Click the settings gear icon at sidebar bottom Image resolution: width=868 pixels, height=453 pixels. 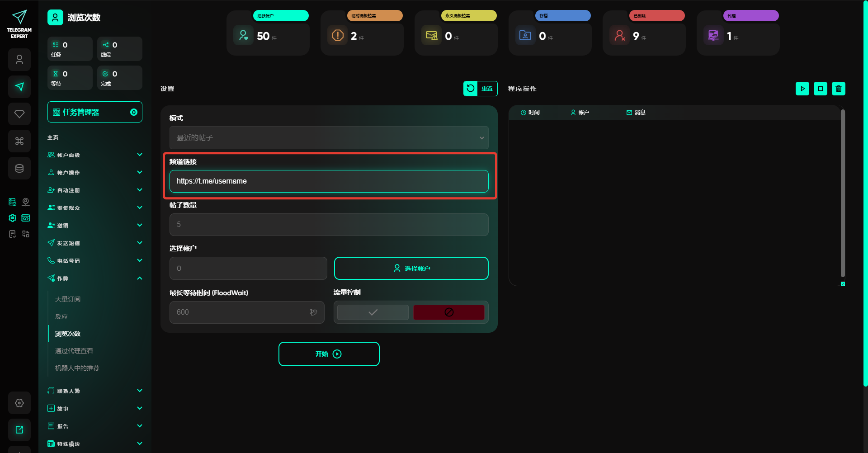(x=19, y=403)
